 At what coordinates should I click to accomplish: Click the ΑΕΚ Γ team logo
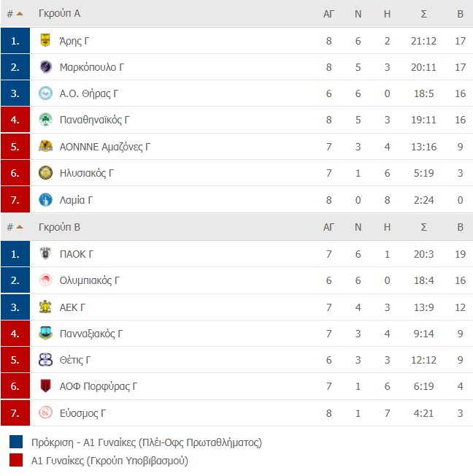coord(45,307)
